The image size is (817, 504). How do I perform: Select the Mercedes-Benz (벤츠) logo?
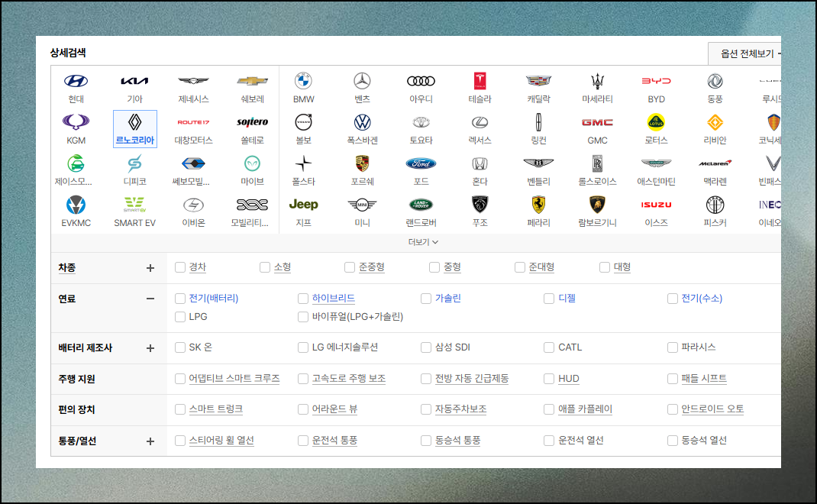coord(362,81)
